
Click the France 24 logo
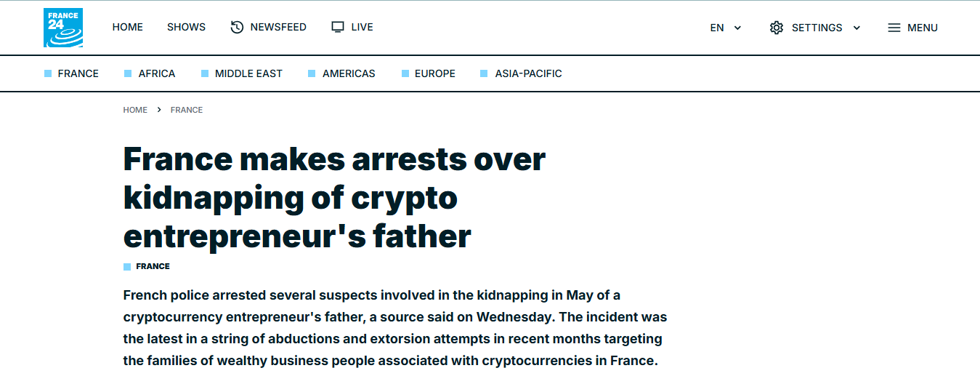pos(63,28)
